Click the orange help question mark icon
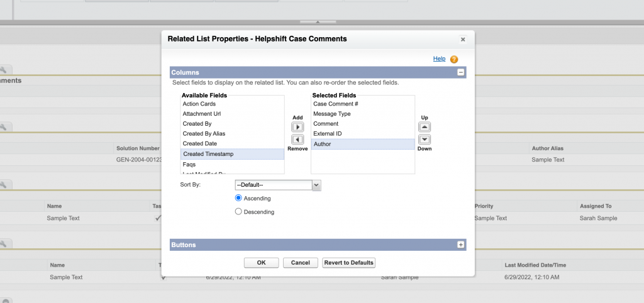 (x=454, y=59)
